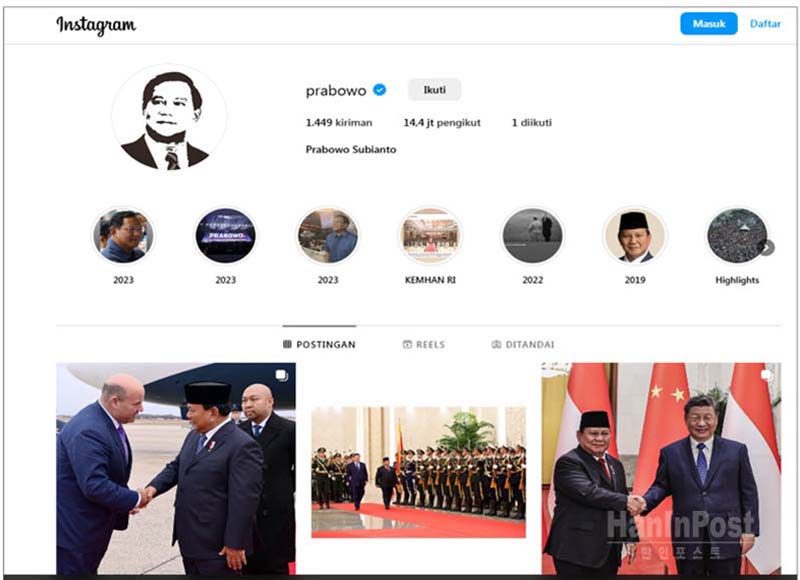Click the carousel icon on the airport handshake post
The image size is (800, 580).
pos(281,375)
